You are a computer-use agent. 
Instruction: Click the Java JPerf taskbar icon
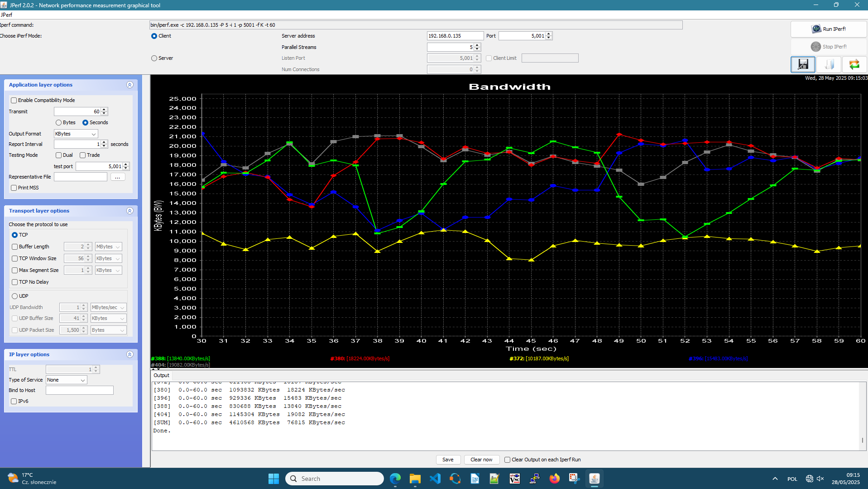pos(595,479)
